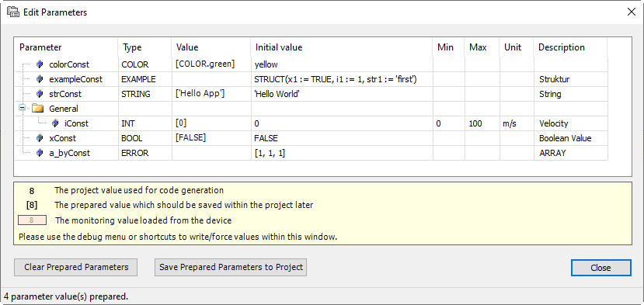
Task: Click the m/s unit cell
Action: point(517,123)
